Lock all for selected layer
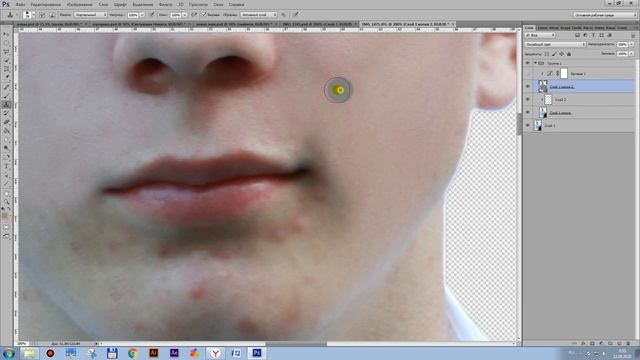The image size is (640, 360). coord(569,54)
